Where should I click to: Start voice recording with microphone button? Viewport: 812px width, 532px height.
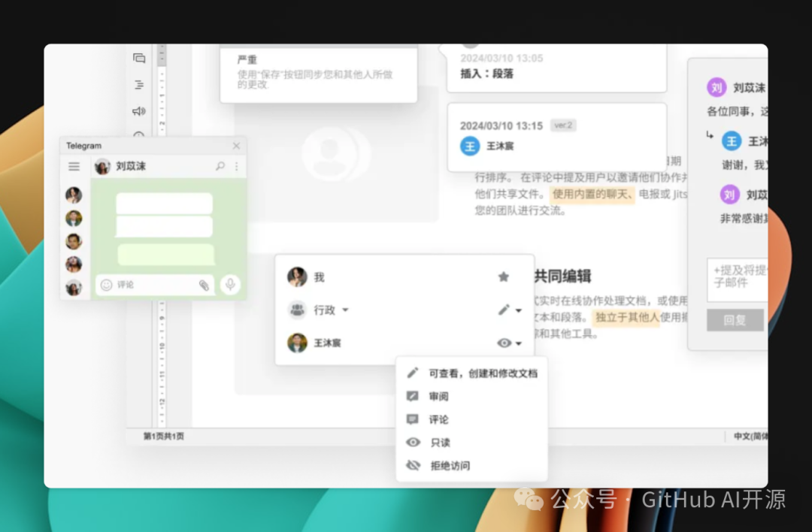[x=231, y=285]
